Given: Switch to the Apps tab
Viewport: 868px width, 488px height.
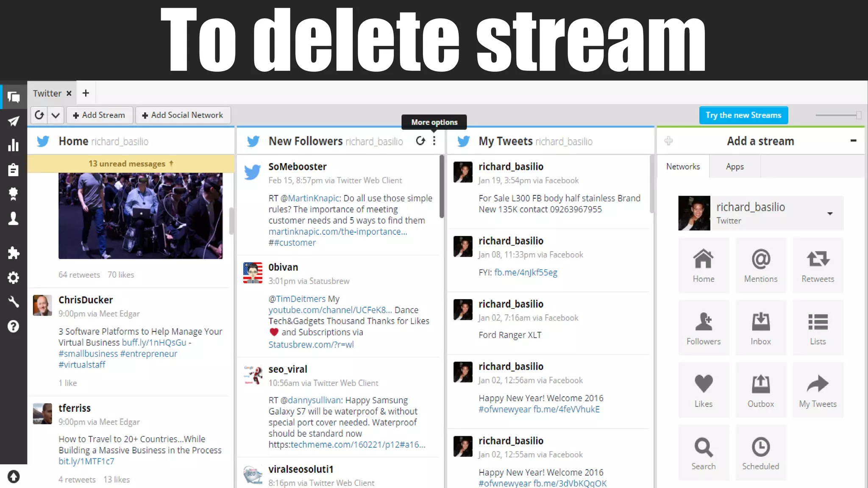Looking at the screenshot, I should point(734,166).
